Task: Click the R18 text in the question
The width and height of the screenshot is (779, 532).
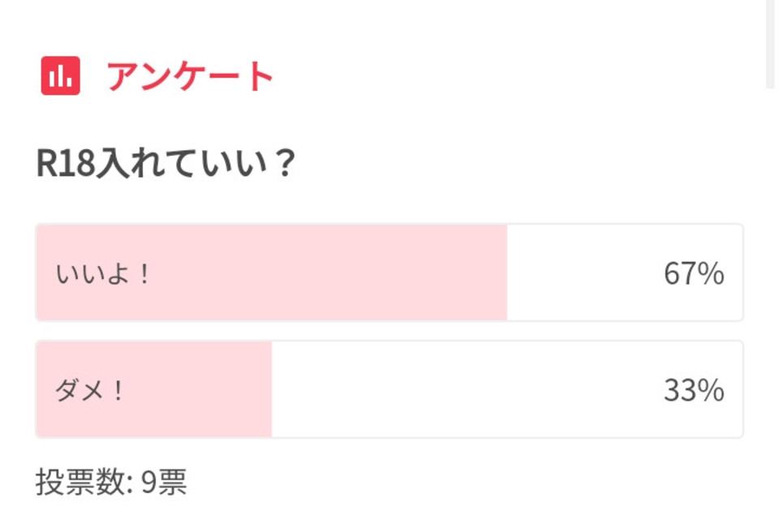Action: 65,163
